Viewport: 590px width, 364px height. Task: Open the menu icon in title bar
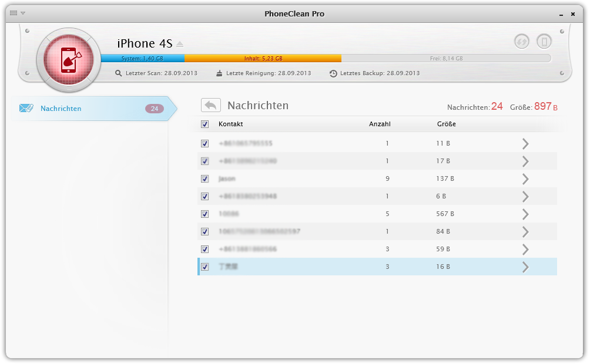[14, 13]
